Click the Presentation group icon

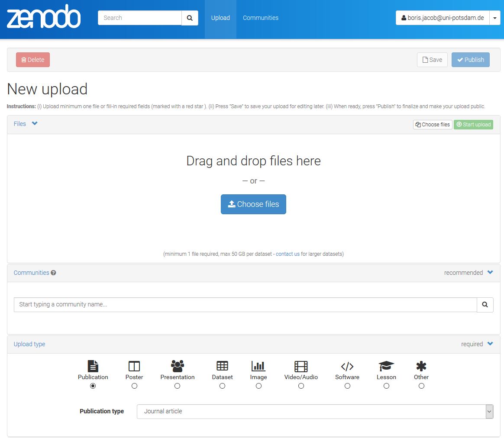pos(178,366)
